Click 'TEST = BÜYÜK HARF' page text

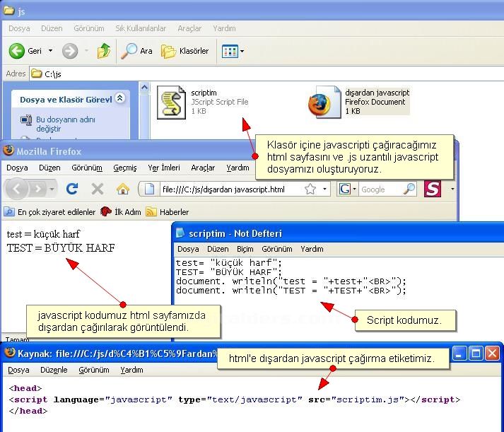pyautogui.click(x=61, y=248)
